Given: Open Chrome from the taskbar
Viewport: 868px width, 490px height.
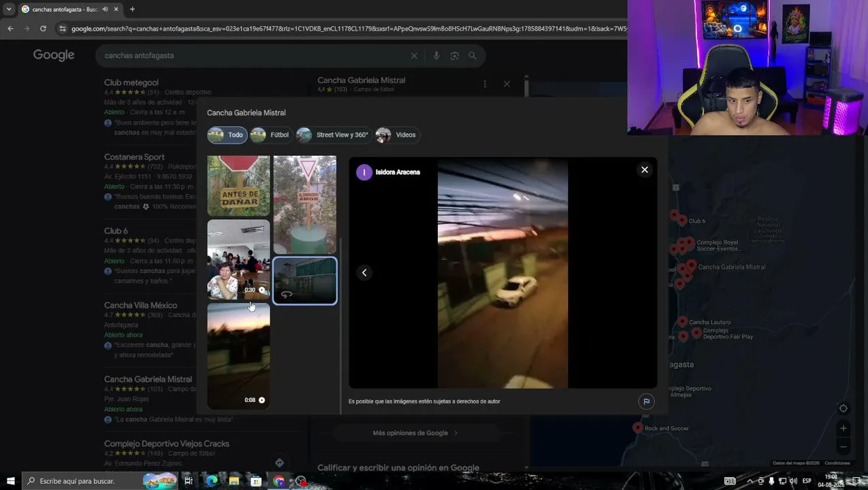Looking at the screenshot, I should (278, 481).
